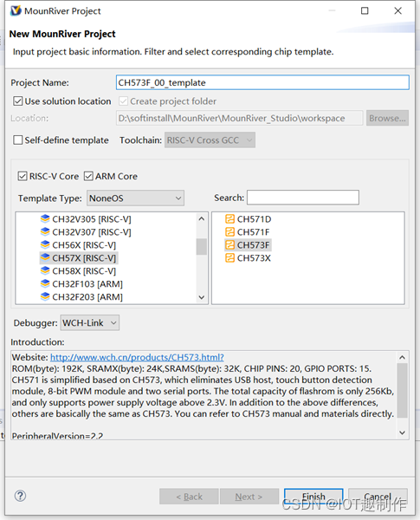Select CH32F103 [ARM] series
This screenshot has height=520, width=420.
click(x=87, y=284)
